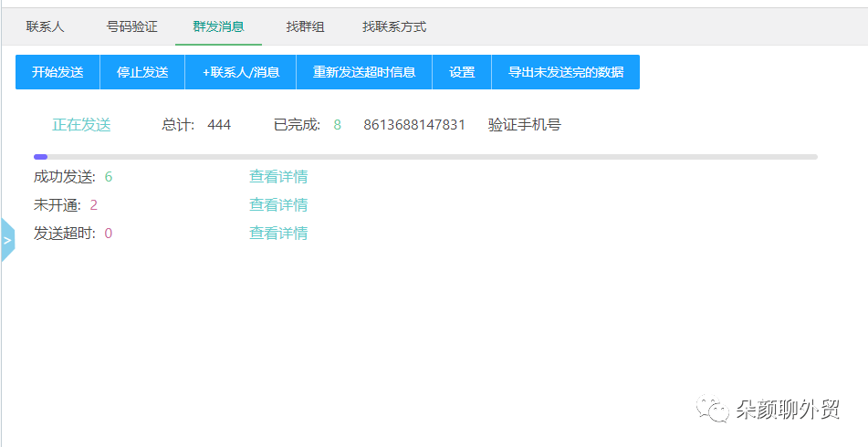Open the 找联系方式 tab
The width and height of the screenshot is (868, 447).
click(394, 26)
